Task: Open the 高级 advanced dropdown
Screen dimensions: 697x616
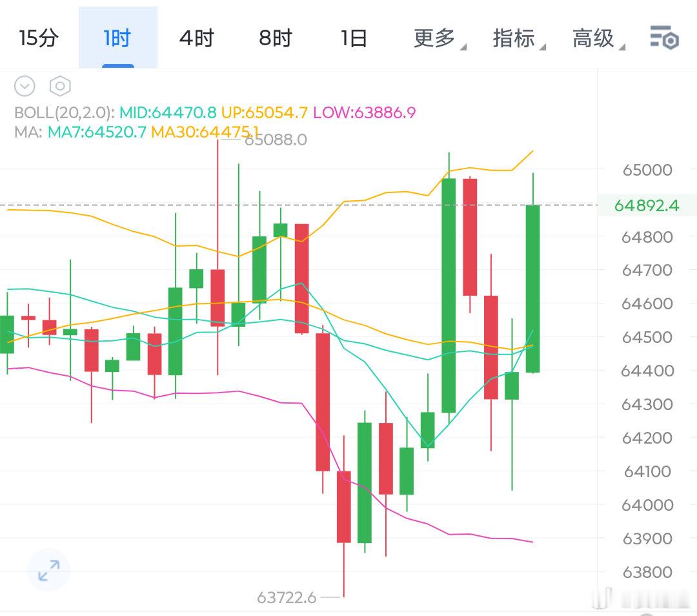Action: pyautogui.click(x=598, y=38)
